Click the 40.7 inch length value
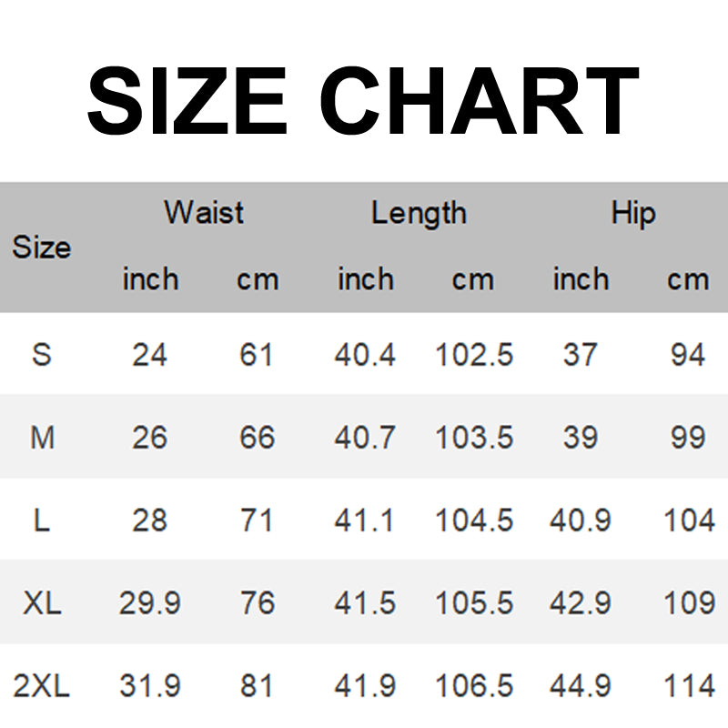 point(366,438)
